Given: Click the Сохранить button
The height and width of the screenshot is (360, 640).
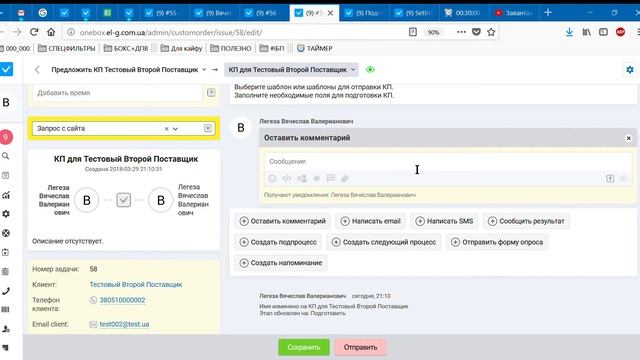Looking at the screenshot, I should coord(304,347).
